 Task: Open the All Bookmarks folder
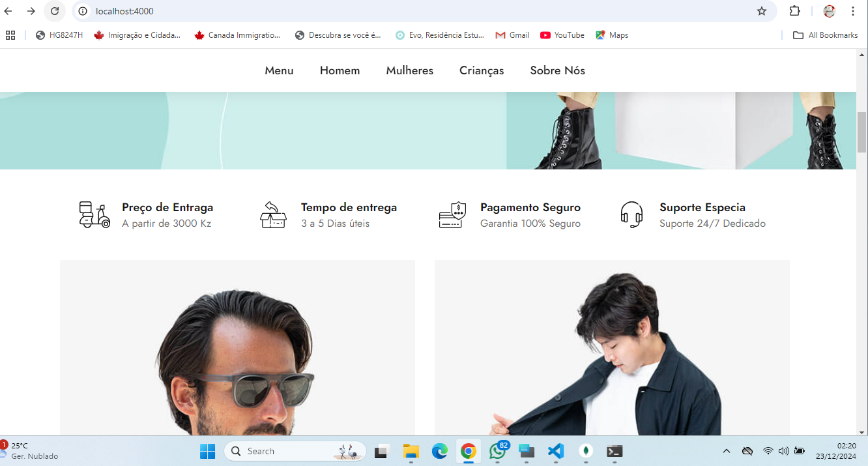pyautogui.click(x=825, y=35)
